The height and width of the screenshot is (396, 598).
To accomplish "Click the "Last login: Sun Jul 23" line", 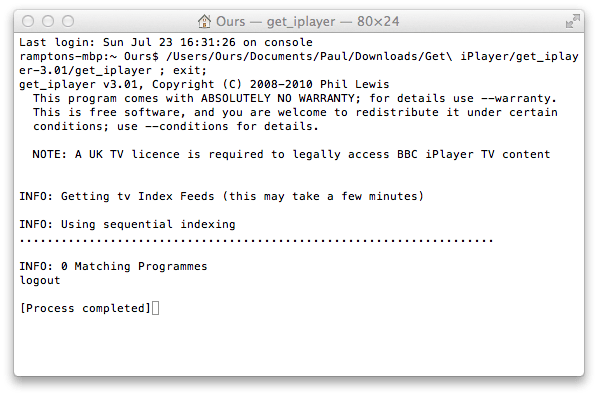I will [166, 42].
